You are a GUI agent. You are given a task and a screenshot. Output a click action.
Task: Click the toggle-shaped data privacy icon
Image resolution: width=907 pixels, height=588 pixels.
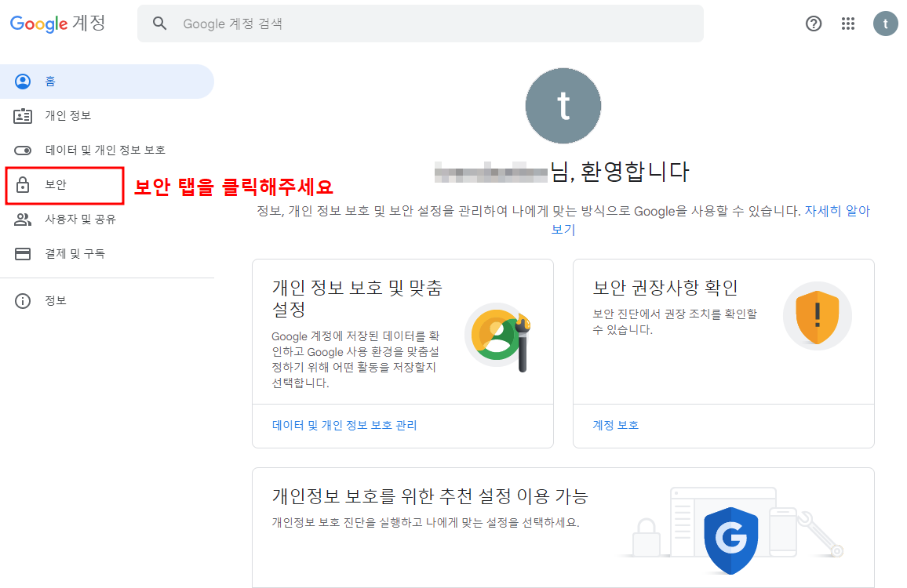point(23,151)
